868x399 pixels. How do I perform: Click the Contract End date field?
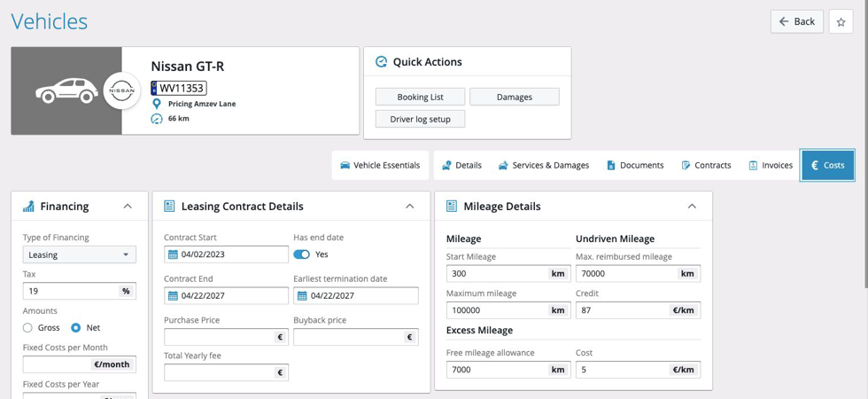tap(227, 295)
